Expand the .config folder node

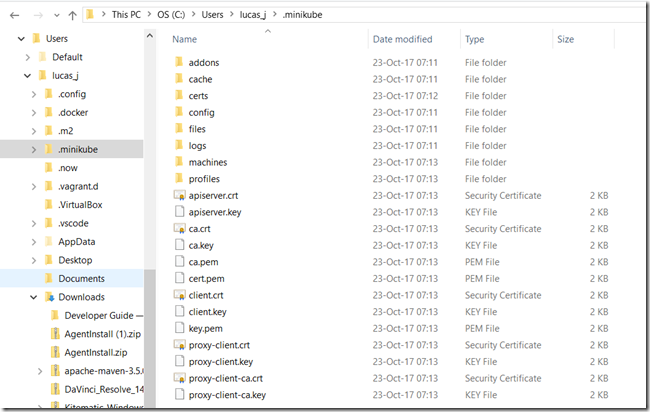(x=35, y=94)
